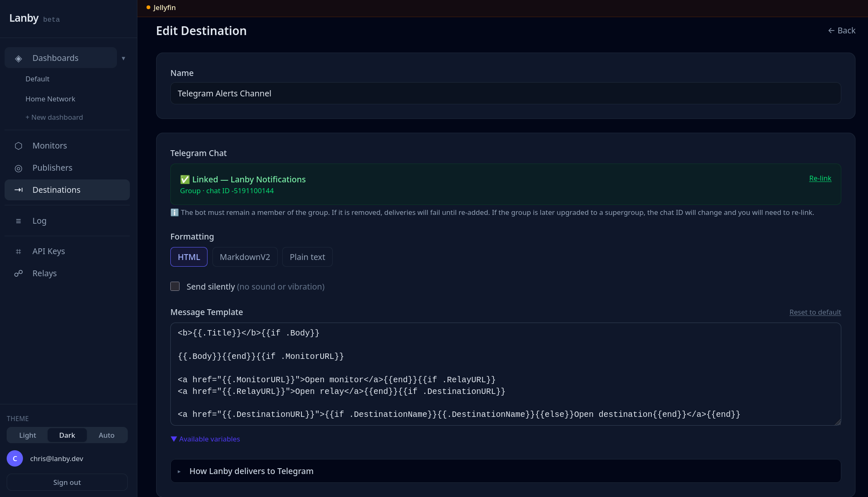Screen dimensions: 868x497
Task: Click into the Message Template textarea
Action: click(506, 374)
